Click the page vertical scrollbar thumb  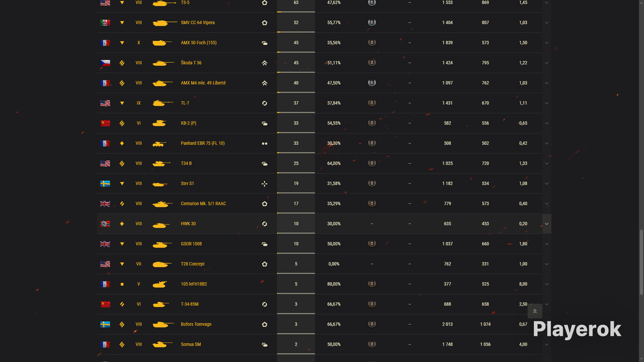click(x=641, y=262)
